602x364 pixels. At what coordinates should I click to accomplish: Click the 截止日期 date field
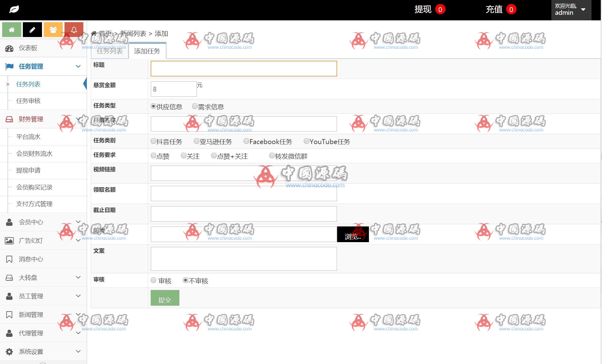pyautogui.click(x=244, y=214)
